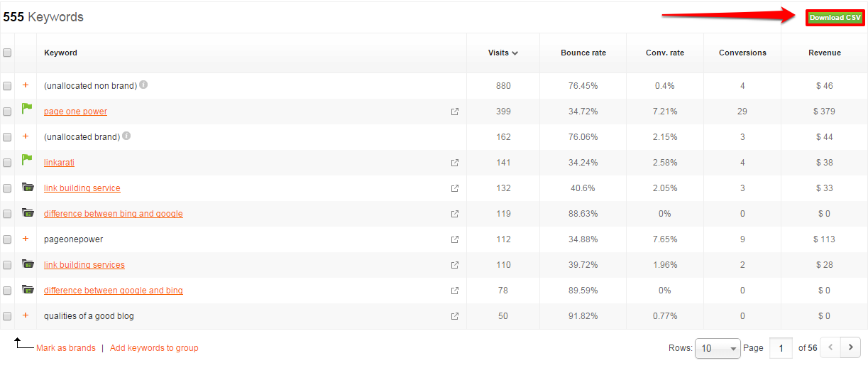
Task: Click the folder icon beside link building service
Action: [28, 188]
